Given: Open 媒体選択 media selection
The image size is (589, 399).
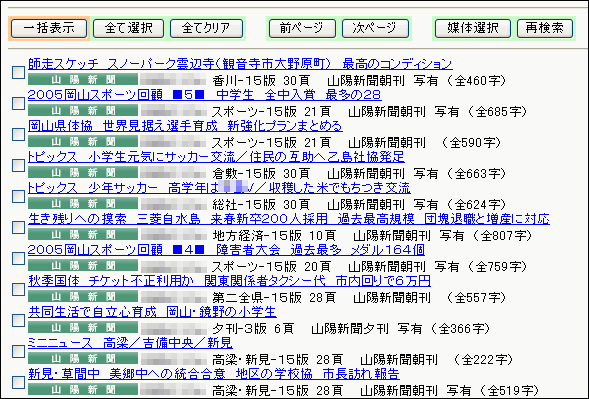Looking at the screenshot, I should click(x=473, y=28).
